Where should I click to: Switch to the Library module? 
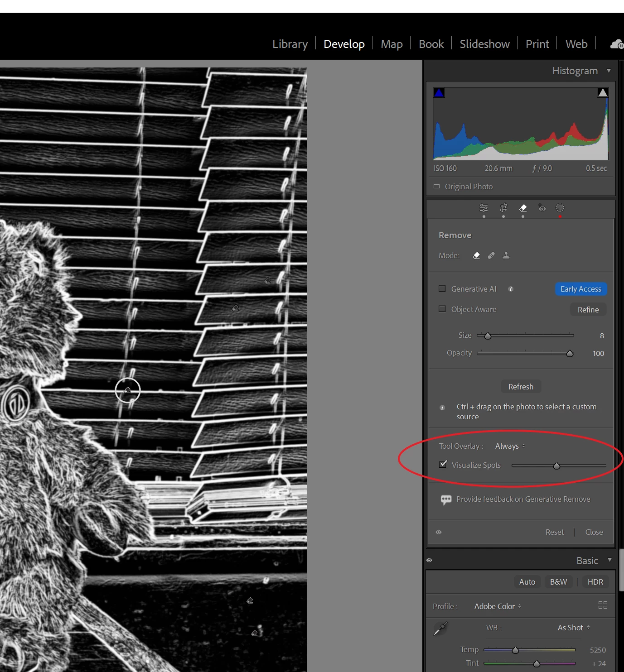290,44
